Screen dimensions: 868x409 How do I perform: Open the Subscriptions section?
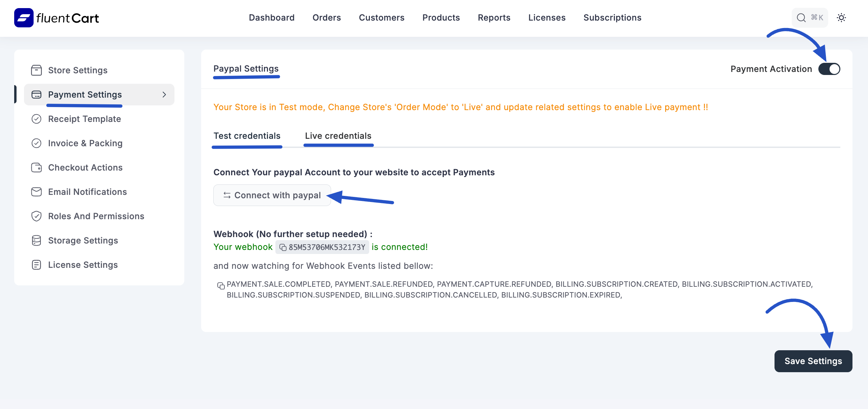tap(612, 18)
